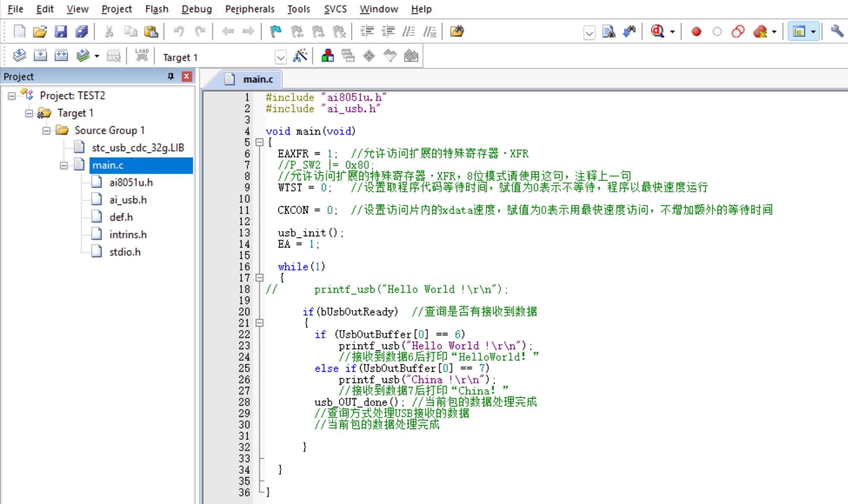Open the Flash menu

tap(157, 9)
